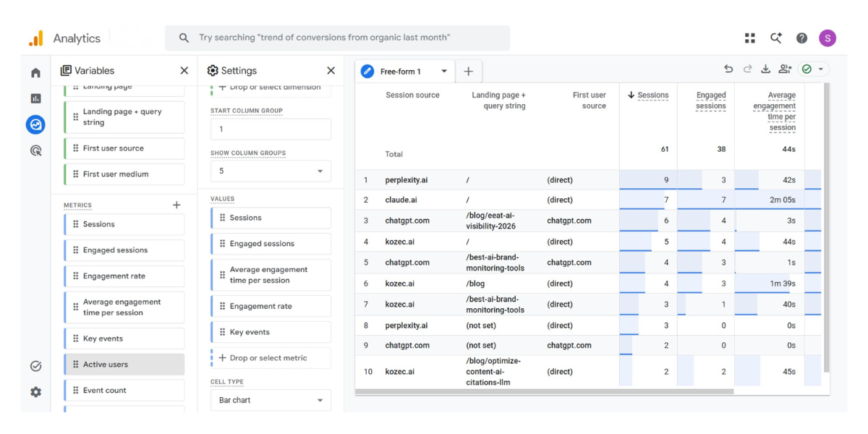Open the account avatar S
This screenshot has width=868, height=434.
click(827, 38)
